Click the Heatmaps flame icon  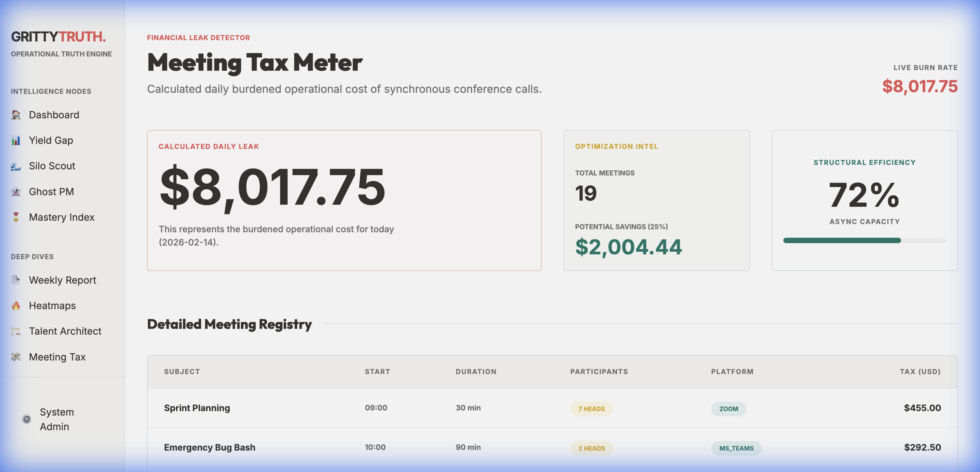click(16, 305)
